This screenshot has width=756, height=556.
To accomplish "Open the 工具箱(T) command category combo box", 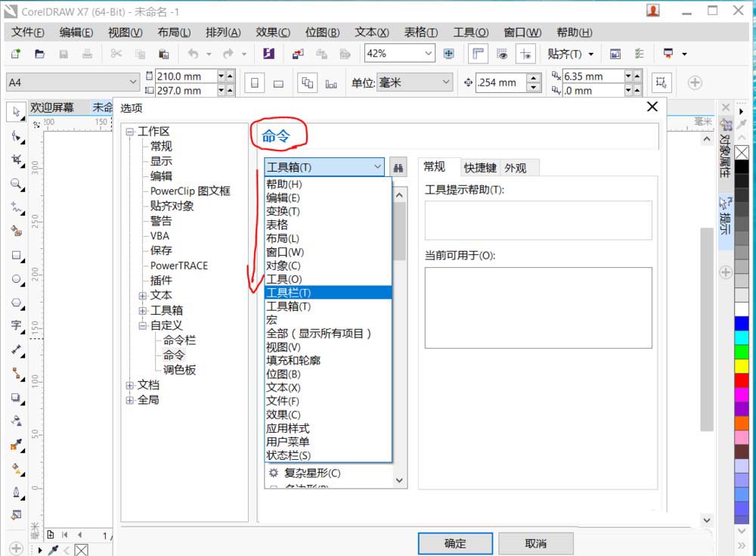I will [324, 167].
